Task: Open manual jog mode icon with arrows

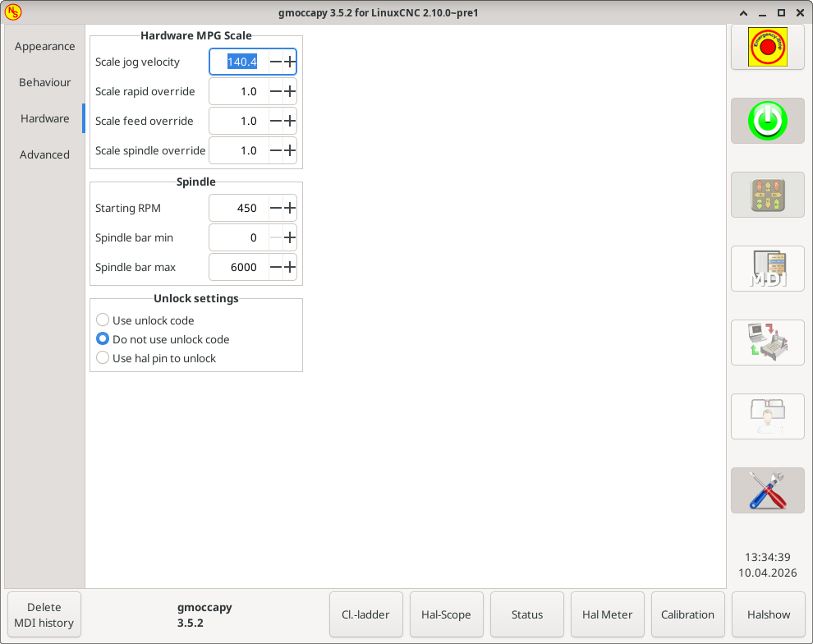Action: [767, 195]
